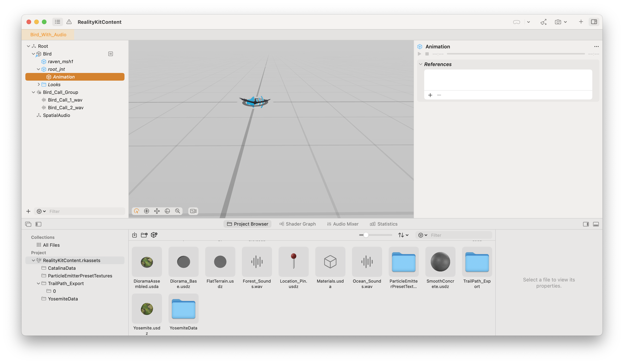This screenshot has height=364, width=624.
Task: Click the viewport camera button
Action: [x=193, y=211]
